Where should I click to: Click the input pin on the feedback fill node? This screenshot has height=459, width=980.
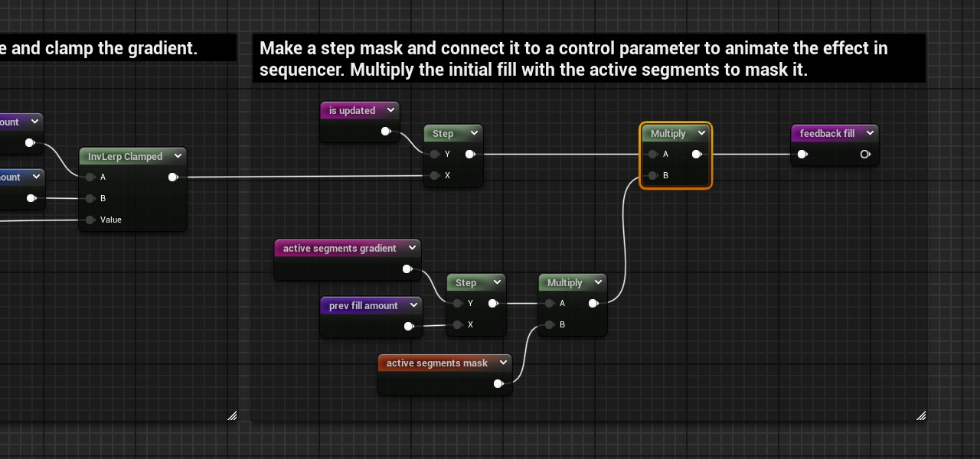tap(802, 155)
